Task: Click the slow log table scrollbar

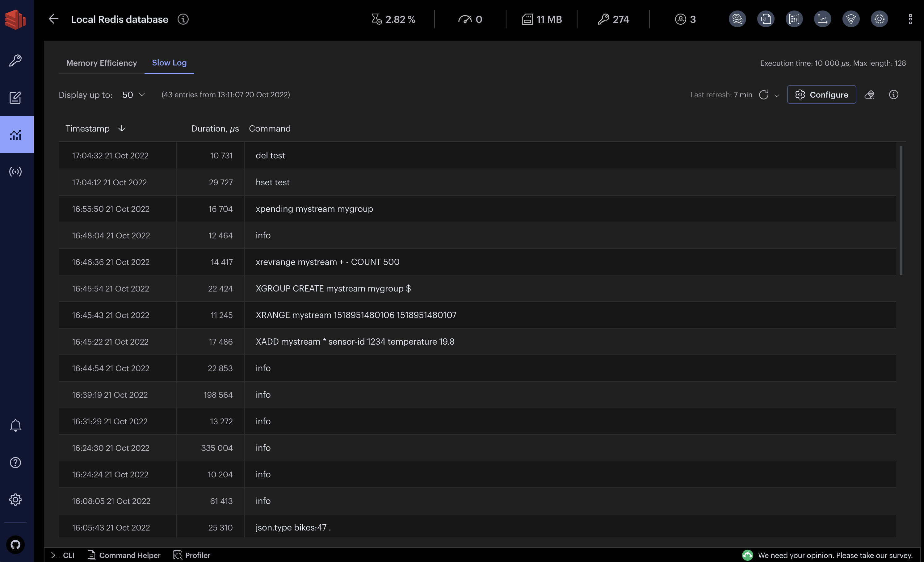Action: click(x=901, y=210)
